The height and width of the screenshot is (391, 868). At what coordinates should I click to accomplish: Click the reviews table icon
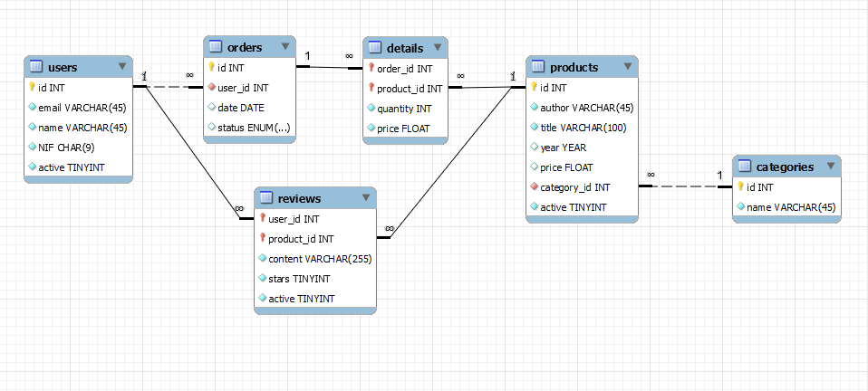tap(265, 198)
